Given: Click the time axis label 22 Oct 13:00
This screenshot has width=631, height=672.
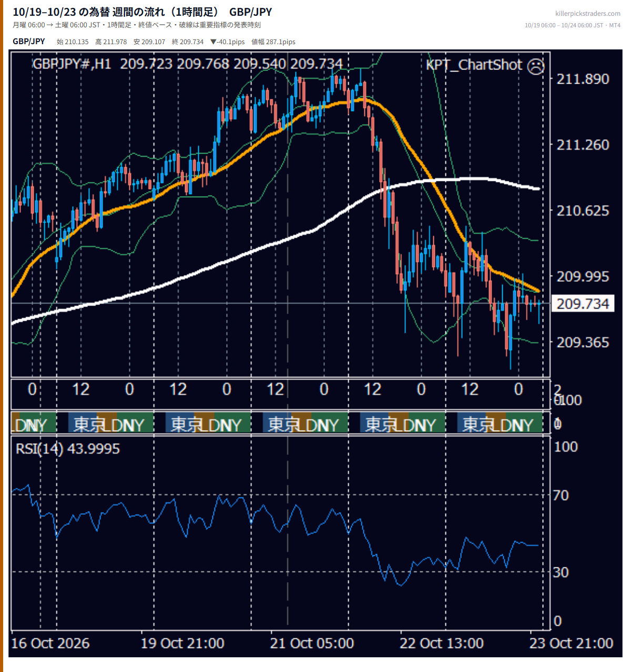Looking at the screenshot, I should point(442,643).
